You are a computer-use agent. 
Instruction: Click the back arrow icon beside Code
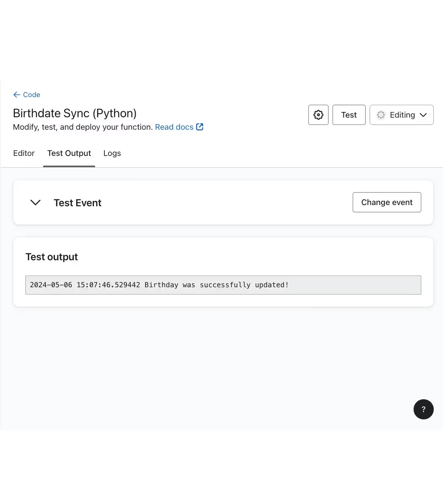(17, 95)
